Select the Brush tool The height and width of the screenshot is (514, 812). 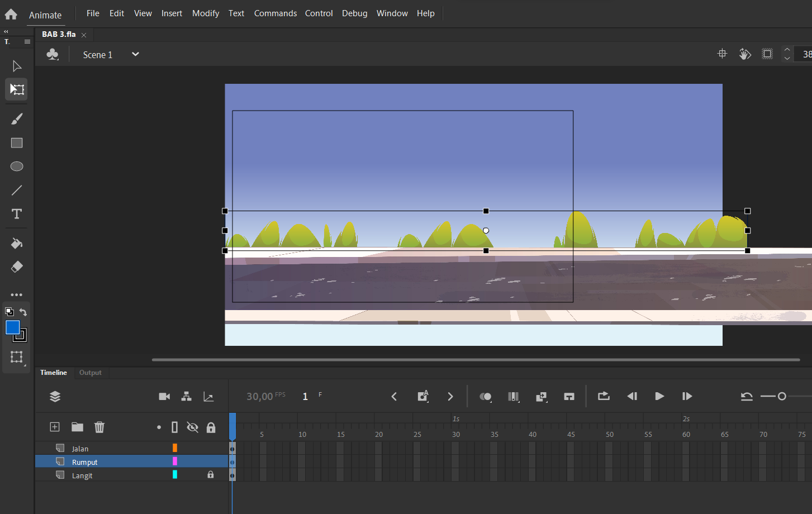[x=17, y=119]
